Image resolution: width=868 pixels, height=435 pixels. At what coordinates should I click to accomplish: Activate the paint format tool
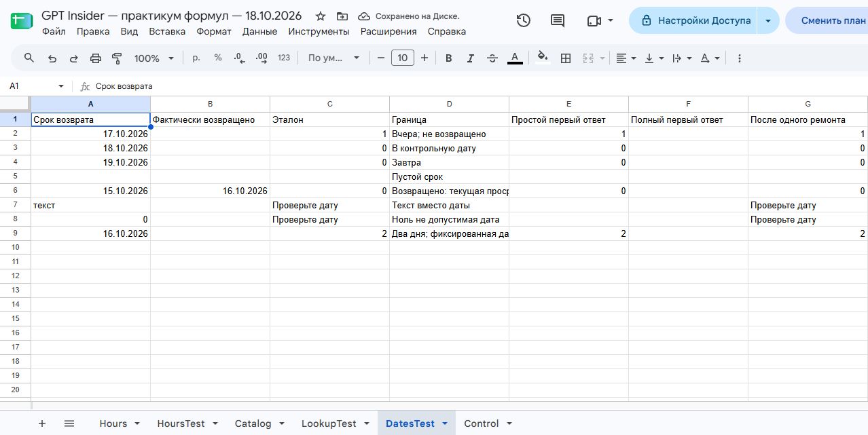click(117, 58)
